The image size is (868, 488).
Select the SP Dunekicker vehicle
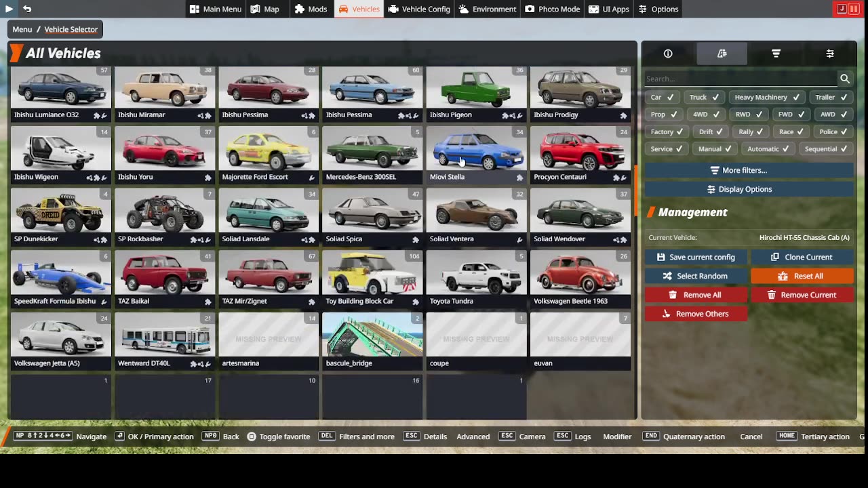pyautogui.click(x=61, y=218)
